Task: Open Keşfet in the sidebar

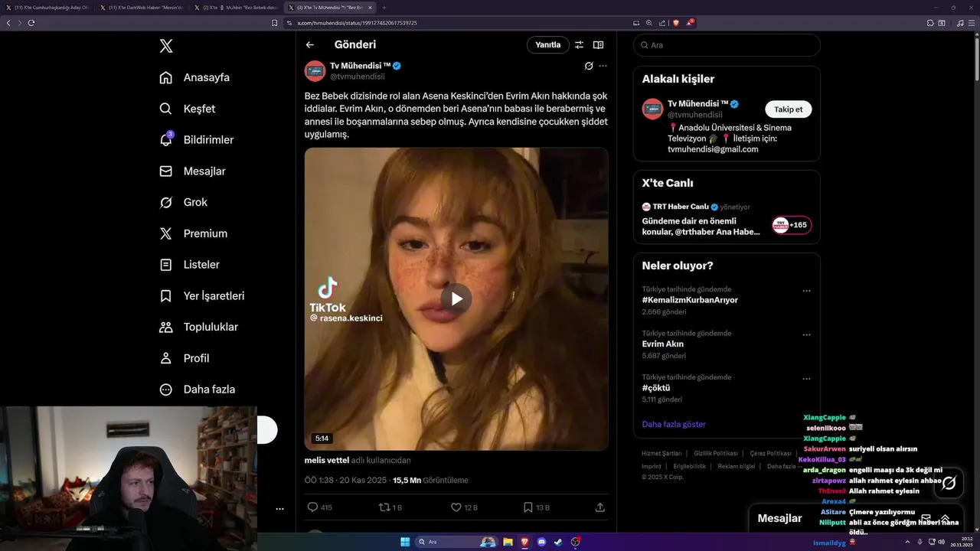Action: (188, 109)
